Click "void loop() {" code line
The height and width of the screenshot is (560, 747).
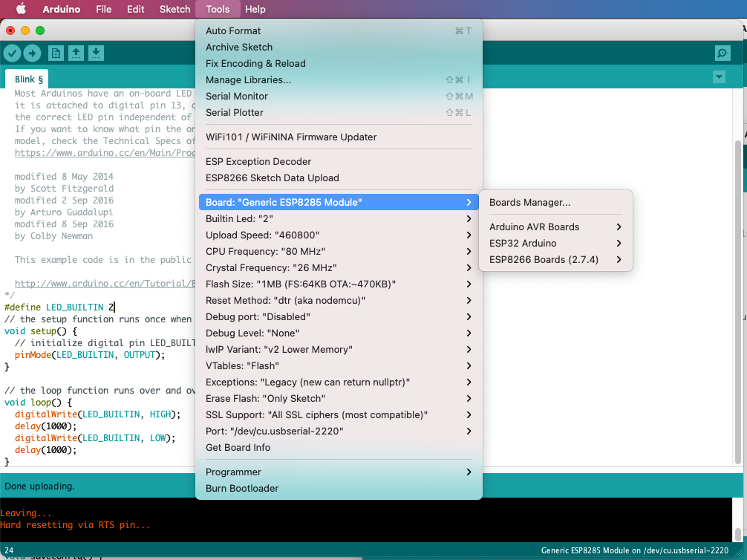(x=38, y=403)
